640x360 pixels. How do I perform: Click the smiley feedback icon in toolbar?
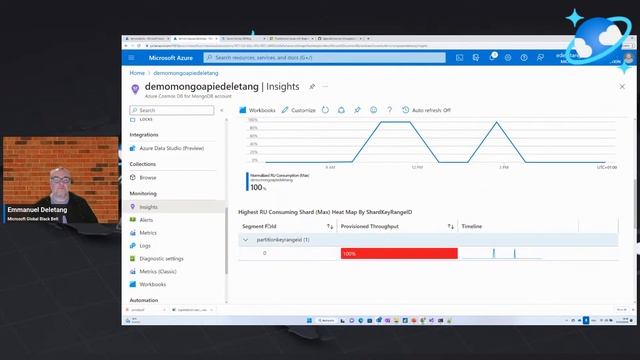373,110
